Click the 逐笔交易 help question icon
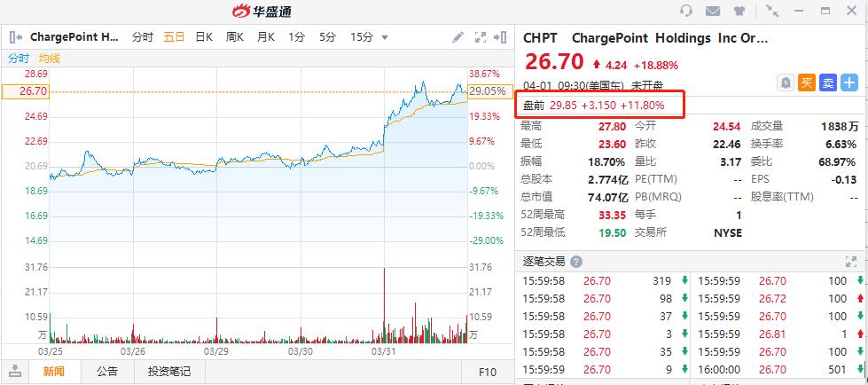 (x=576, y=262)
